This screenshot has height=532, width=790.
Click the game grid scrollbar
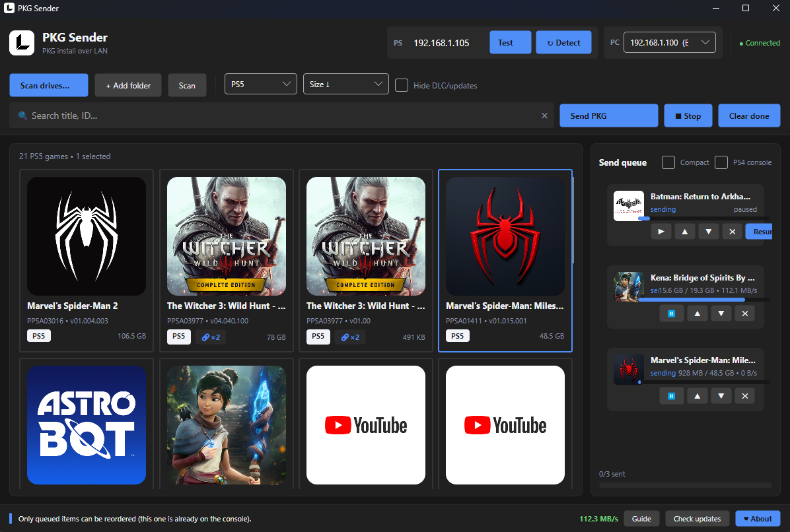573,220
